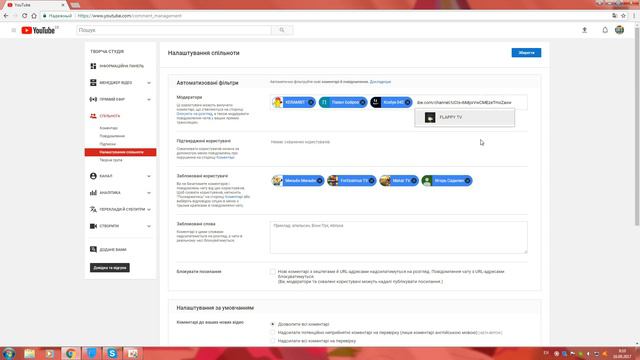This screenshot has height=360, width=640.
Task: Tick the block links checkbox
Action: (x=272, y=271)
